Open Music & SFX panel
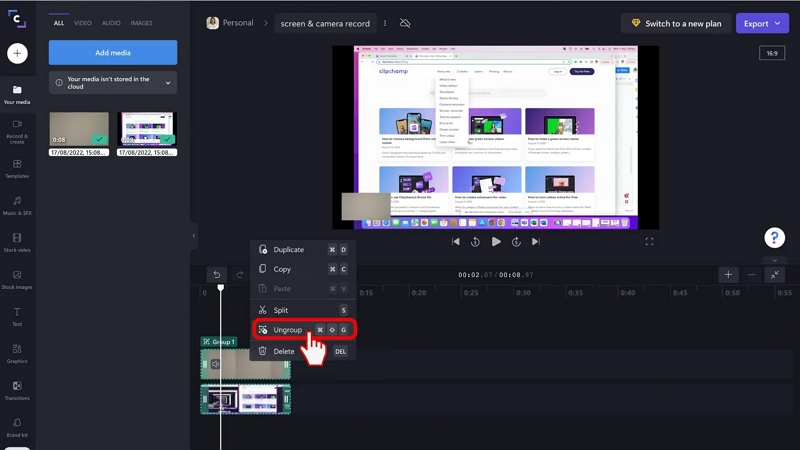Screen dimensions: 800x450 (17, 206)
